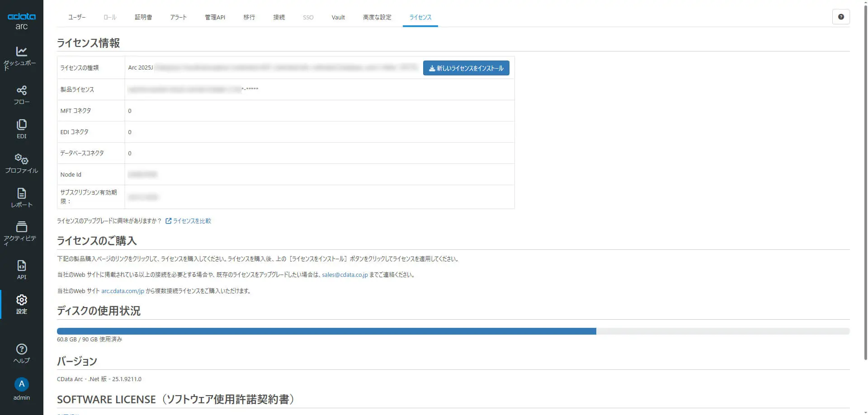Switch to the ユーザー tab
Image resolution: width=868 pixels, height=415 pixels.
pyautogui.click(x=77, y=17)
